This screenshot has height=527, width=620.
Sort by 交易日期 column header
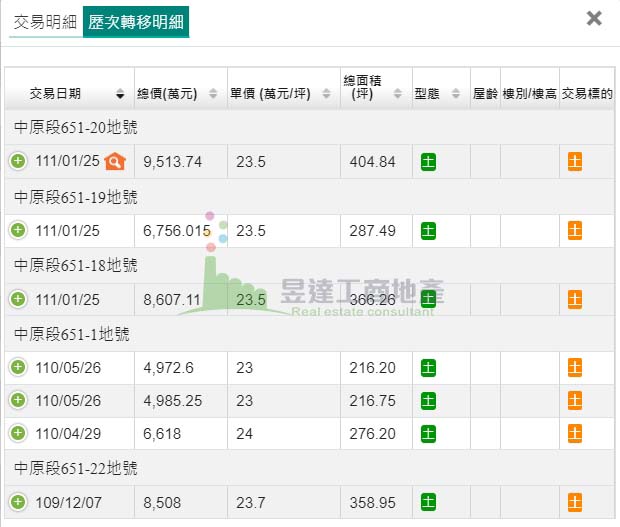pyautogui.click(x=68, y=94)
